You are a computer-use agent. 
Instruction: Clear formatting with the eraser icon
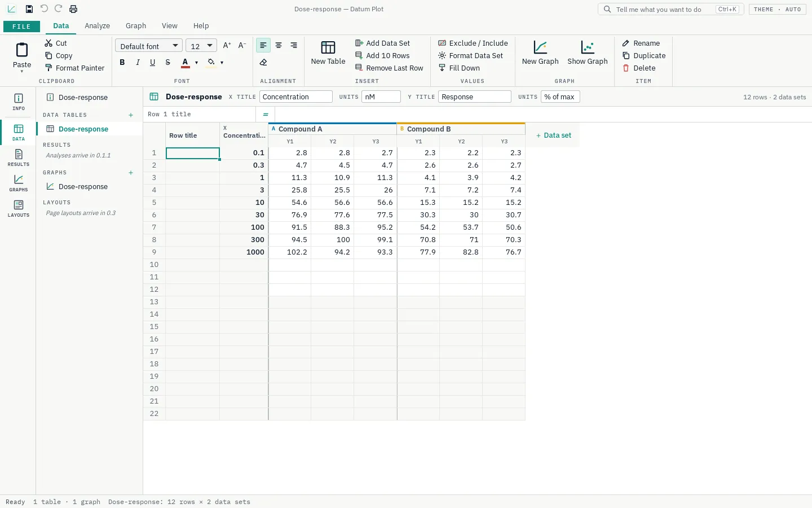pyautogui.click(x=263, y=62)
